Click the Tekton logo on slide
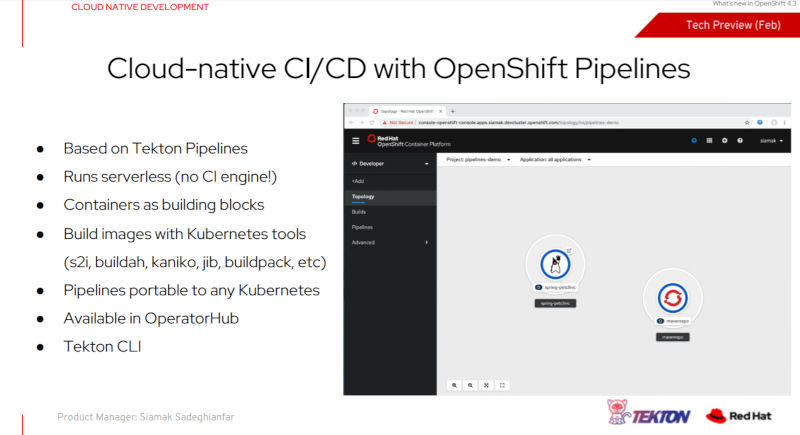This screenshot has height=435, width=800. pyautogui.click(x=648, y=413)
